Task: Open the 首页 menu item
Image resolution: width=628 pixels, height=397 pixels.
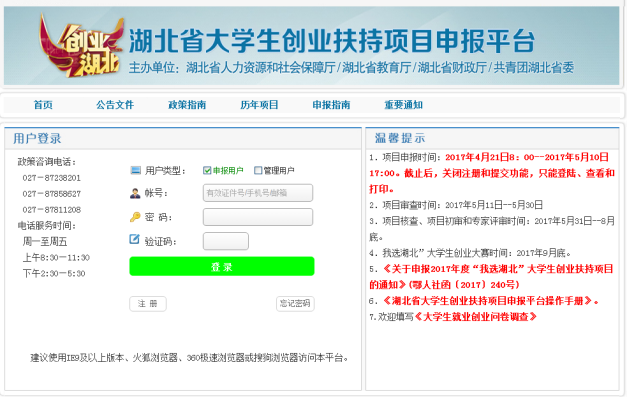Action: (x=43, y=105)
